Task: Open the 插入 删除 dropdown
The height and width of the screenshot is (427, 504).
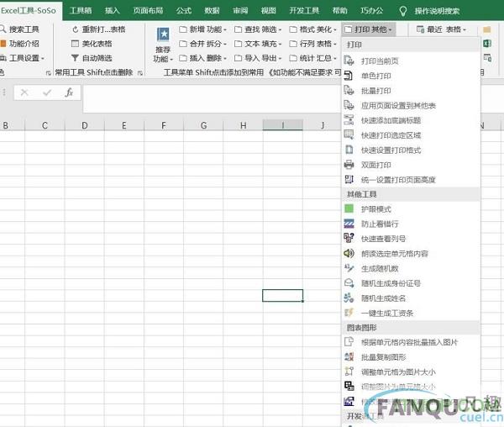Action: [x=202, y=58]
